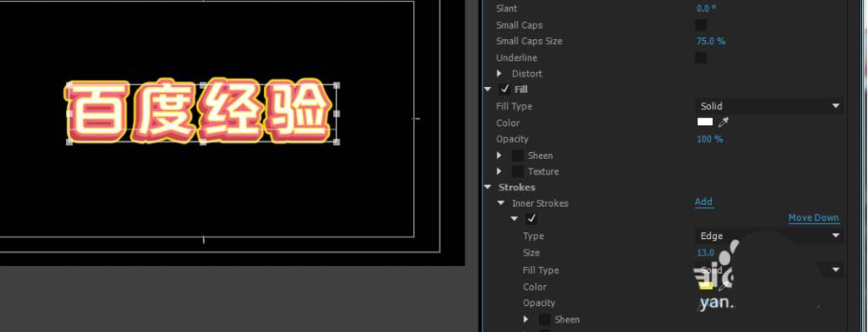The height and width of the screenshot is (332, 868).
Task: Open the inner stroke Fill Type dropdown
Action: (x=769, y=270)
